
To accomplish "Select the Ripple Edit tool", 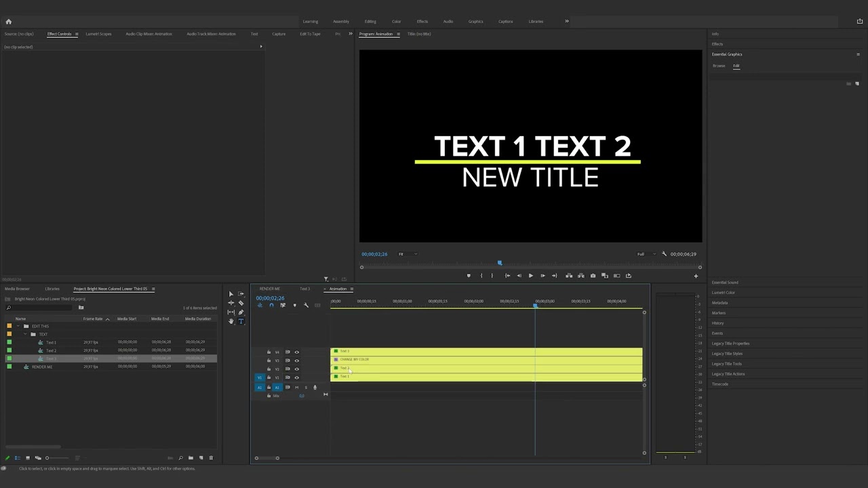I will coord(231,303).
